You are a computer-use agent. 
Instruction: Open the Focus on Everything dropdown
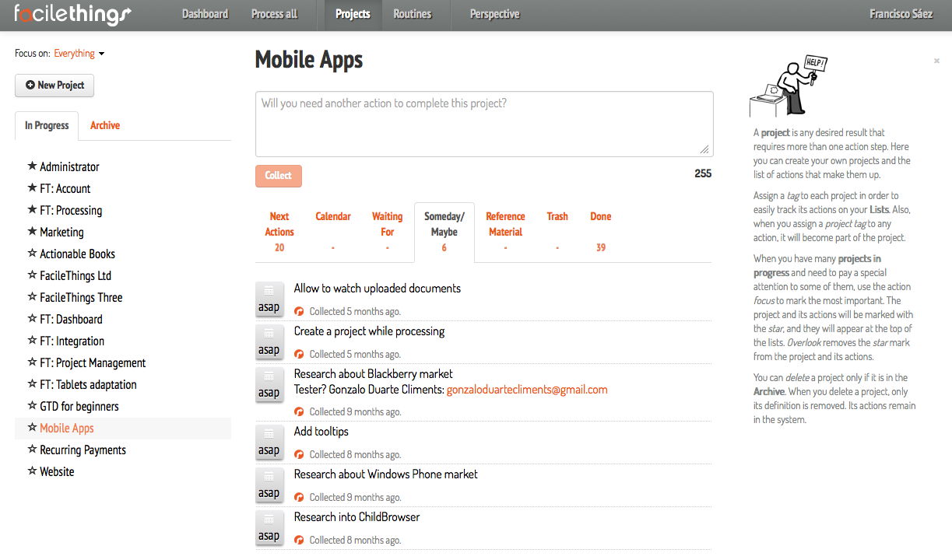(79, 54)
